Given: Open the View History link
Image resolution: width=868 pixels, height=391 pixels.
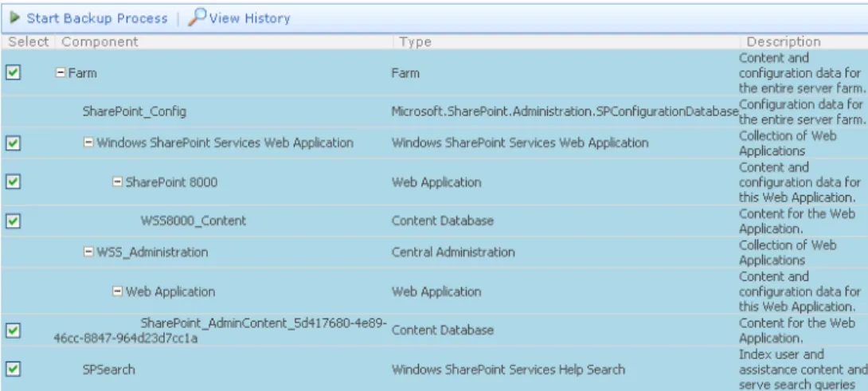Looking at the screenshot, I should point(250,18).
